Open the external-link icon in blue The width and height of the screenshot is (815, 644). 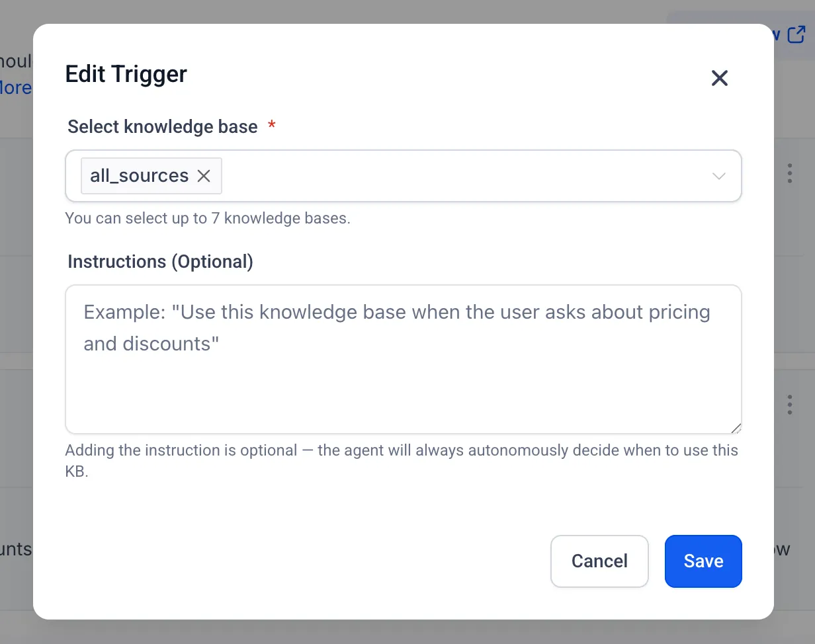coord(796,34)
